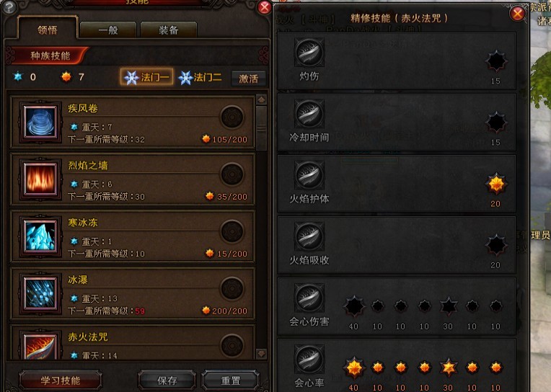
Task: Click the 学习技能 button
Action: pyautogui.click(x=61, y=380)
